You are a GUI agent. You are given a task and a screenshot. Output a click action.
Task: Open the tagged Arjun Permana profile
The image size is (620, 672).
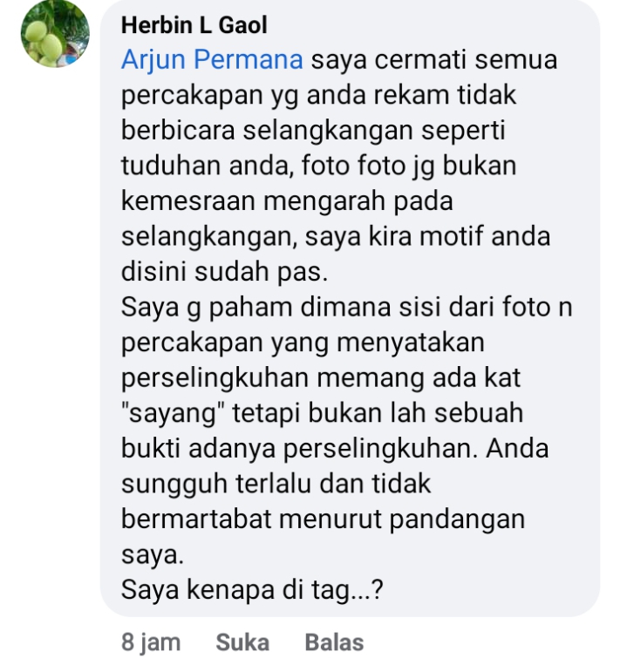click(x=212, y=59)
